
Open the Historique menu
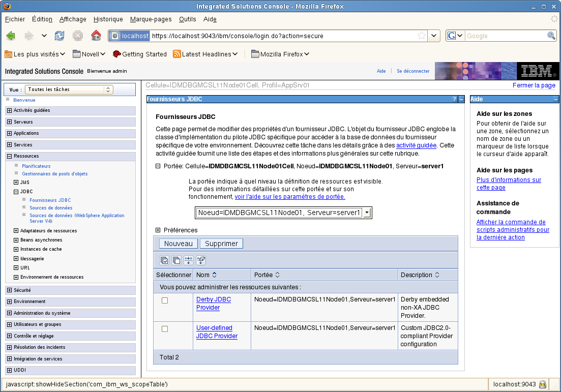pyautogui.click(x=108, y=19)
